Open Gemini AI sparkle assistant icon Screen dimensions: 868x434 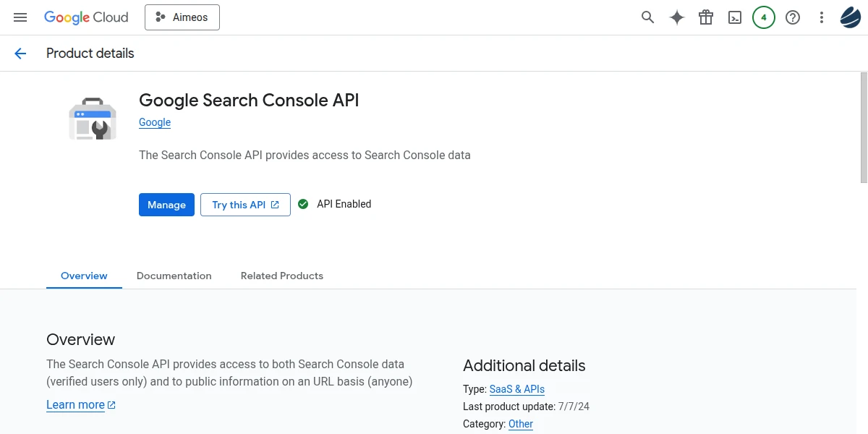tap(676, 17)
